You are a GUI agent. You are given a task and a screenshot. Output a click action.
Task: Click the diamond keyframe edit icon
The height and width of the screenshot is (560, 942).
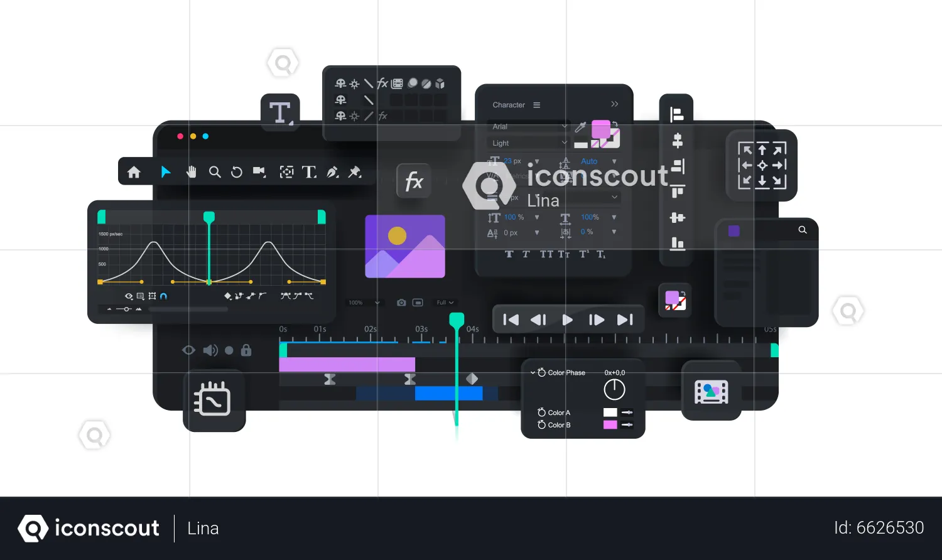tap(228, 296)
